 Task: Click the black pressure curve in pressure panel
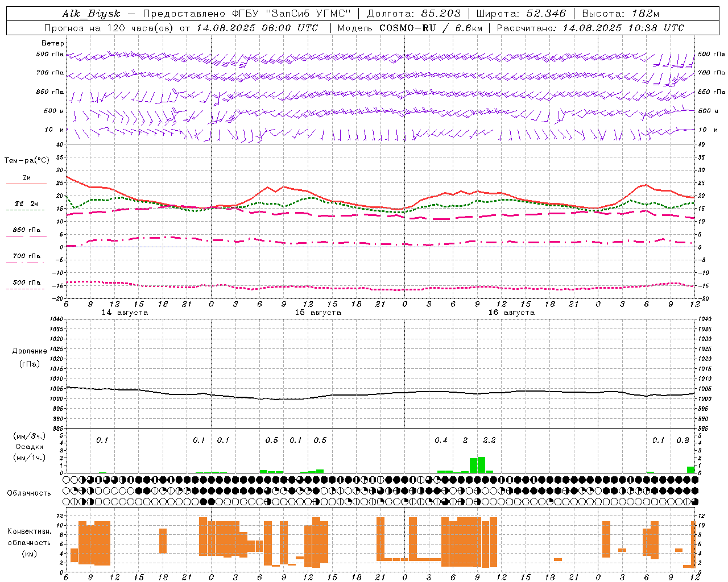click(380, 394)
